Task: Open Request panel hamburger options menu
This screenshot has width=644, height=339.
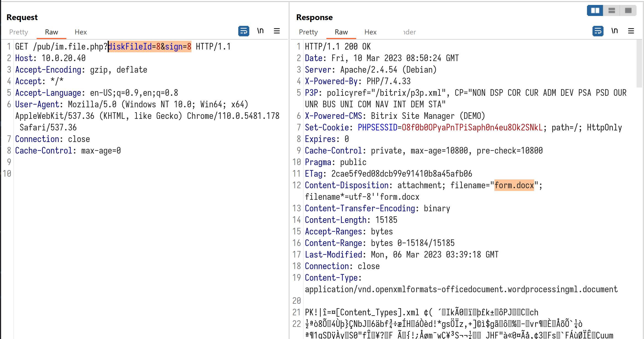Action: point(277,31)
